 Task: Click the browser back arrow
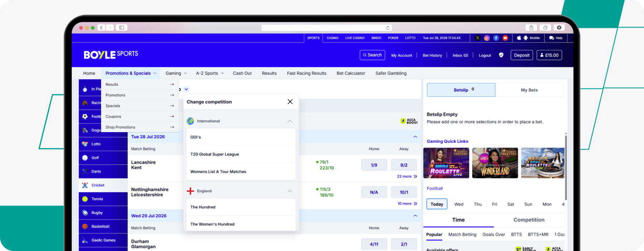(101, 28)
